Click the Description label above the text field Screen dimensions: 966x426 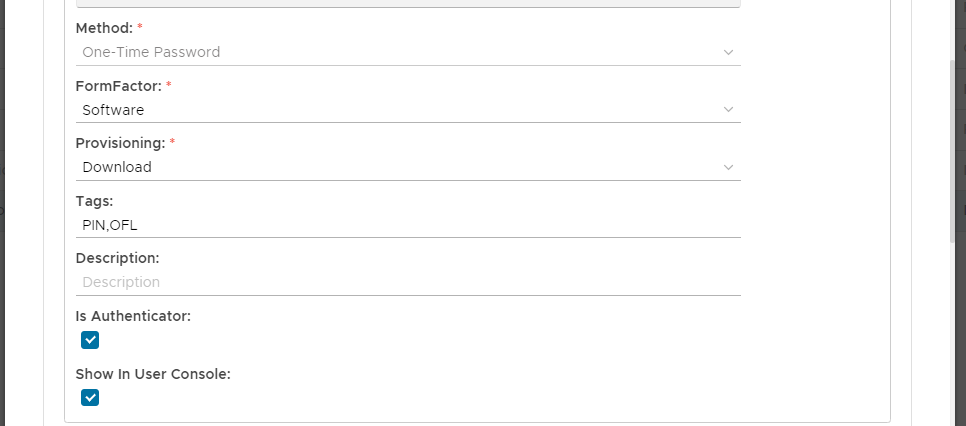pyautogui.click(x=117, y=258)
